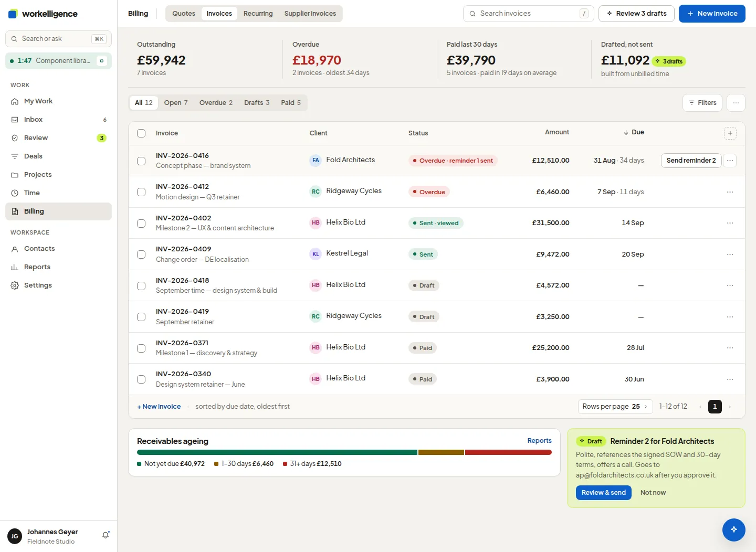The width and height of the screenshot is (756, 552).
Task: Click the workelligence logo icon
Action: pos(13,14)
